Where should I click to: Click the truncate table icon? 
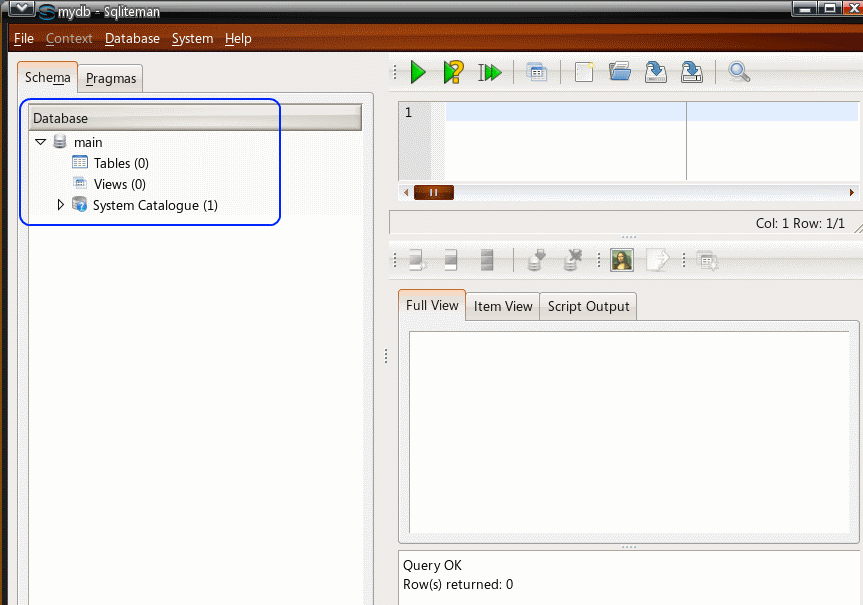coord(487,260)
